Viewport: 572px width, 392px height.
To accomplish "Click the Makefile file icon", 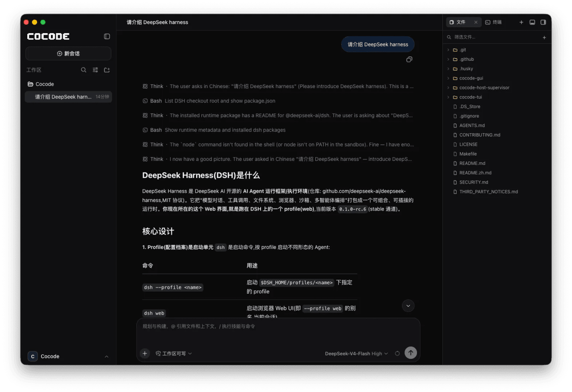I will [455, 154].
